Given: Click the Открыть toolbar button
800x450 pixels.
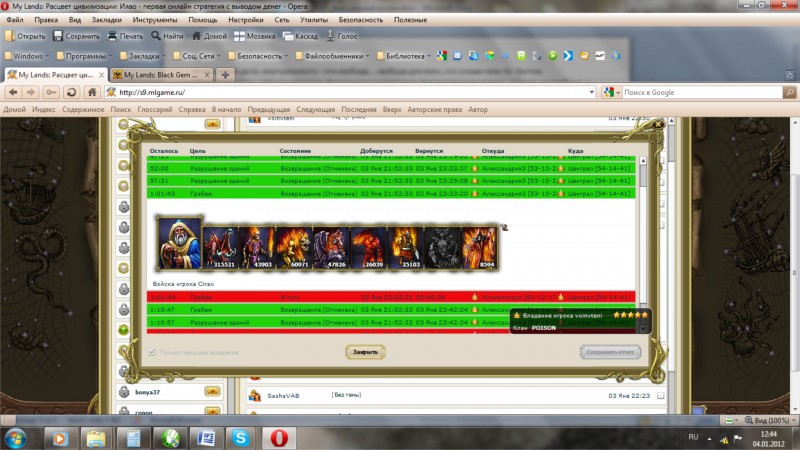Looking at the screenshot, I should click(x=25, y=36).
